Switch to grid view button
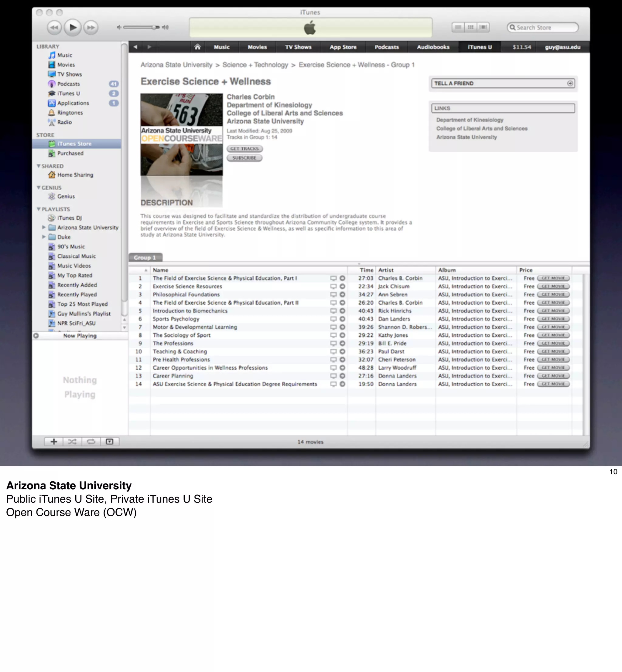The width and height of the screenshot is (622, 672). [470, 27]
